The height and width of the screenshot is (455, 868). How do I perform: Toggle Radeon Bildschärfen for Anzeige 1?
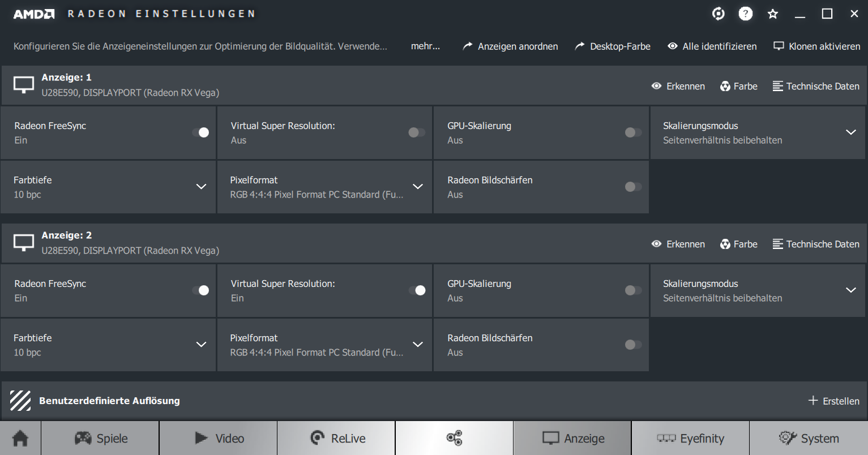click(x=633, y=187)
